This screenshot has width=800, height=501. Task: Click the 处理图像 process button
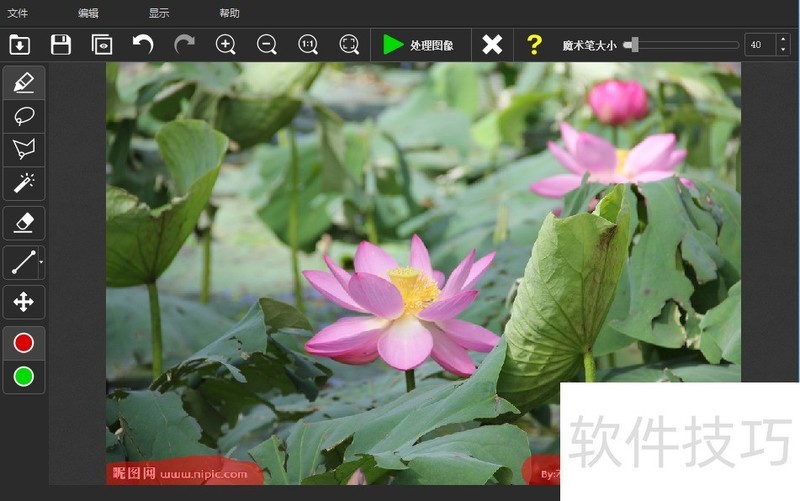point(418,45)
